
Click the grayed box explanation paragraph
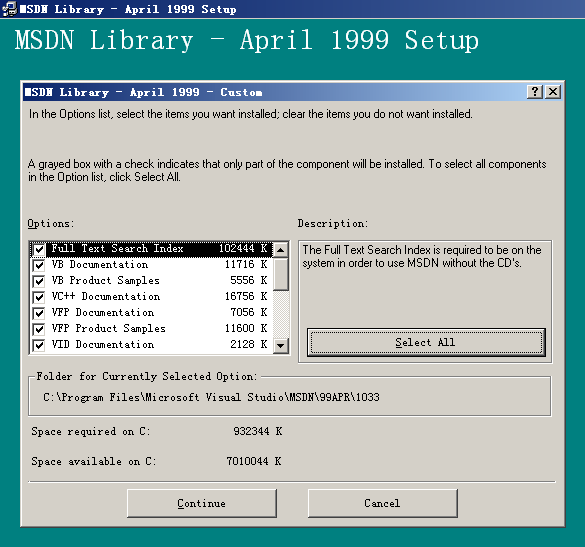click(x=287, y=171)
